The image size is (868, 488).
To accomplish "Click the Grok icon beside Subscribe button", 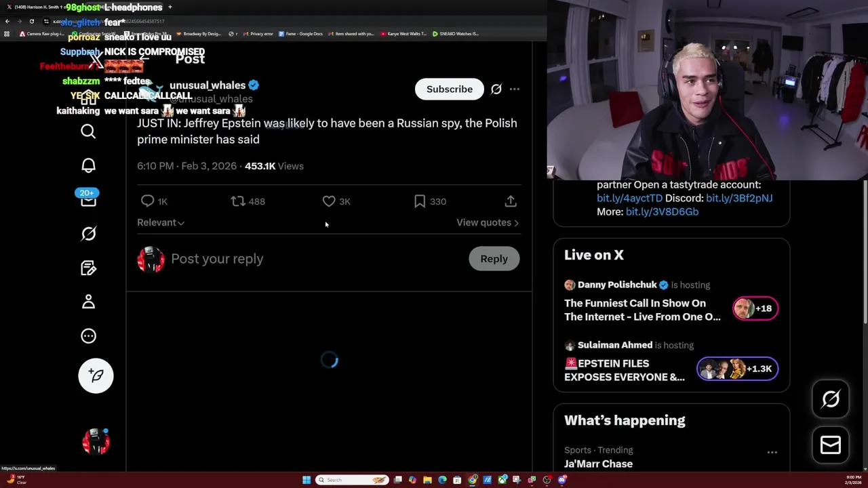I will point(496,89).
